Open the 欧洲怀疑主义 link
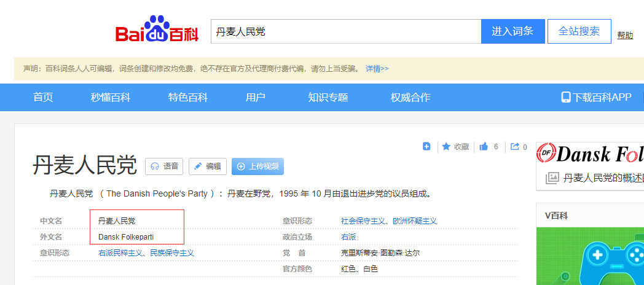Screen dimensions: 644x285 coord(415,221)
